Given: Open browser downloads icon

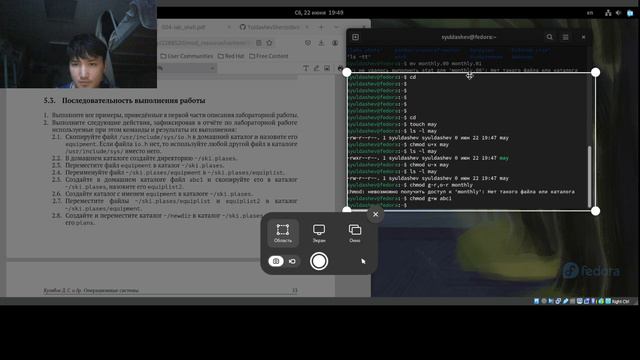Looking at the screenshot, I should 321,43.
